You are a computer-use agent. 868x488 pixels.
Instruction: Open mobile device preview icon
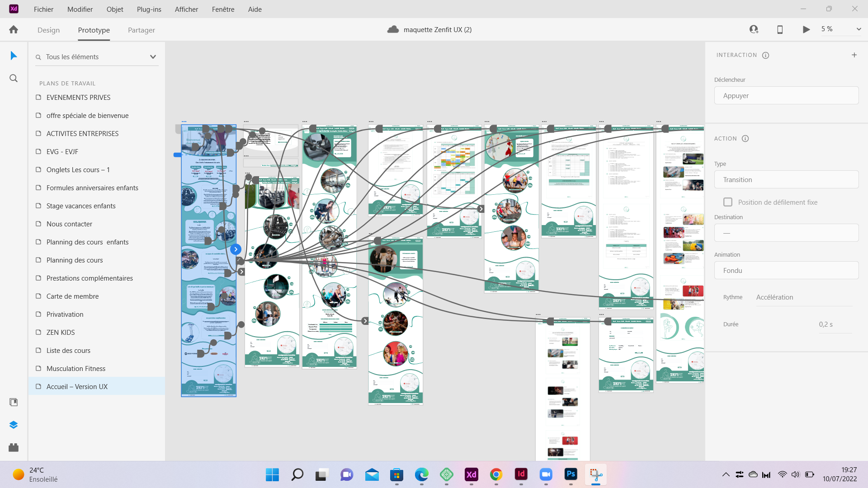tap(780, 29)
